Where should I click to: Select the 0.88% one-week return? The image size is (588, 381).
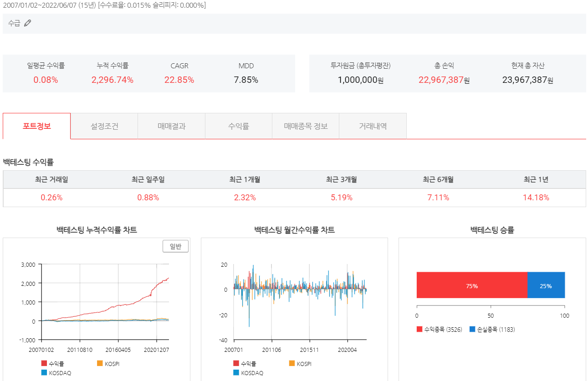[x=148, y=198]
